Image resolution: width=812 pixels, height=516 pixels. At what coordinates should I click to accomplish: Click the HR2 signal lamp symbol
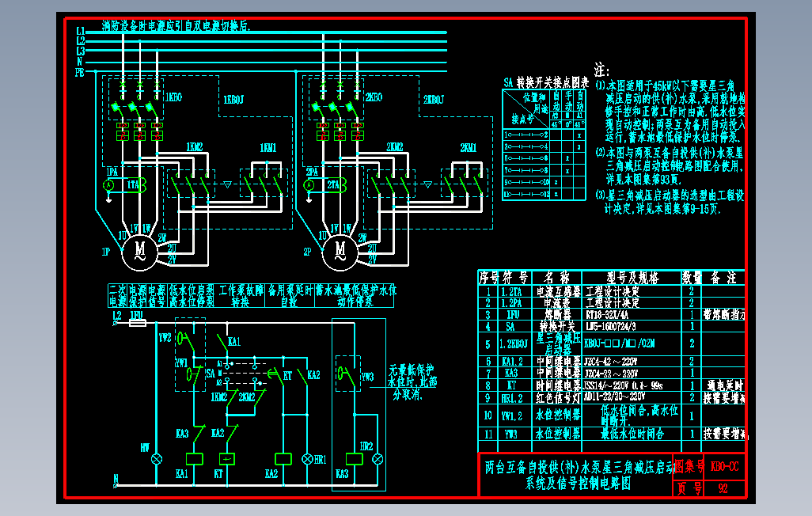(x=378, y=459)
